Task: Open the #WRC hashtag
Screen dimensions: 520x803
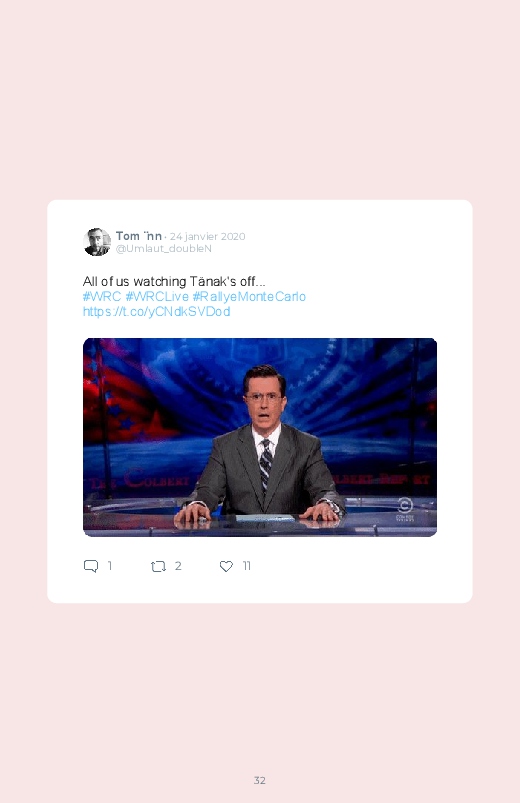Action: coord(102,297)
